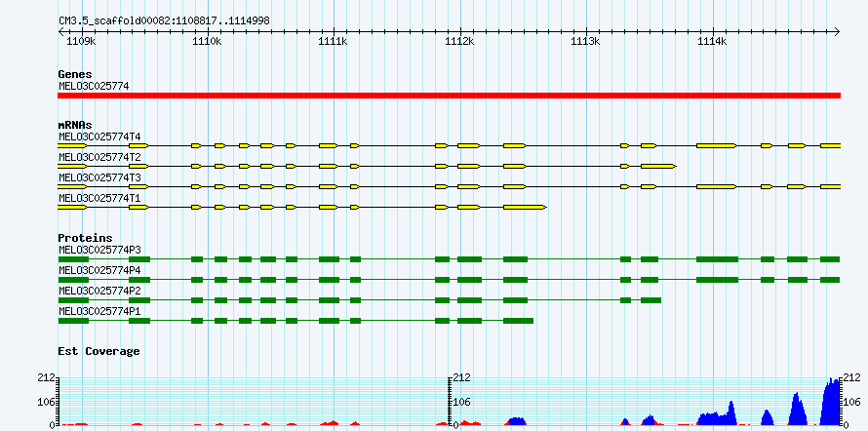Viewport: 868px width, 431px height.
Task: Click the 1111k ruler label
Action: tap(335, 41)
